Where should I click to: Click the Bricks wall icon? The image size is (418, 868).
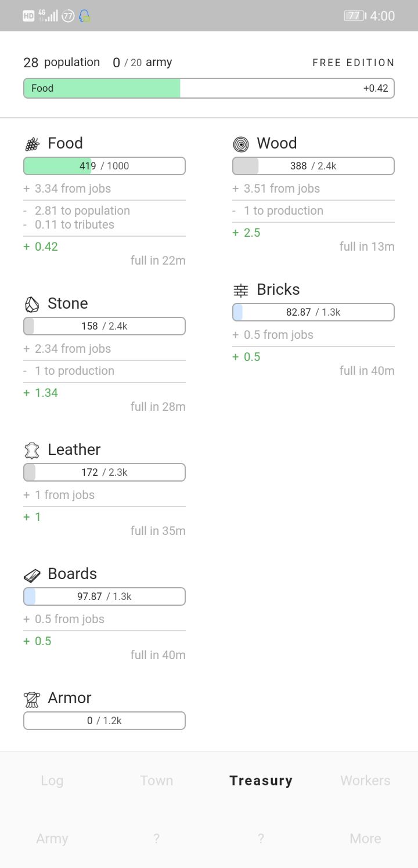[x=240, y=290]
